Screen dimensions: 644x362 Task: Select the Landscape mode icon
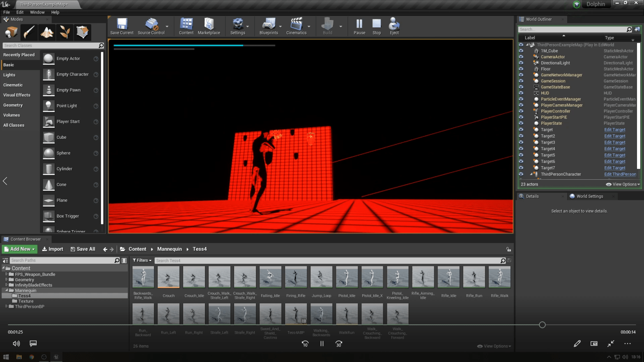coord(47,32)
